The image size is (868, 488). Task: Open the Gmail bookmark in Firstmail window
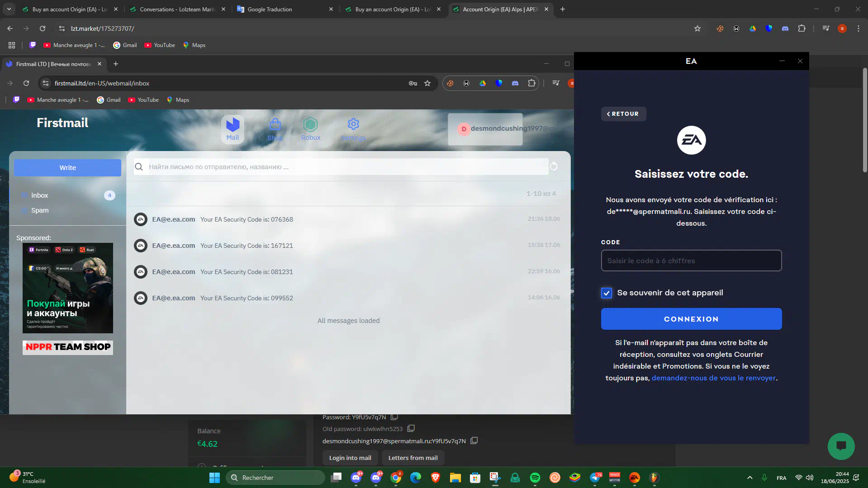tap(109, 100)
